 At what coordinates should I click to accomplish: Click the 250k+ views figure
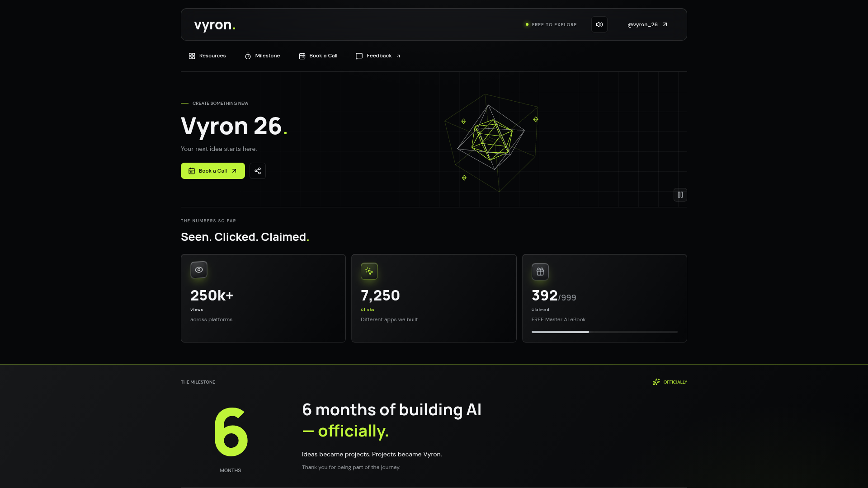click(x=212, y=296)
